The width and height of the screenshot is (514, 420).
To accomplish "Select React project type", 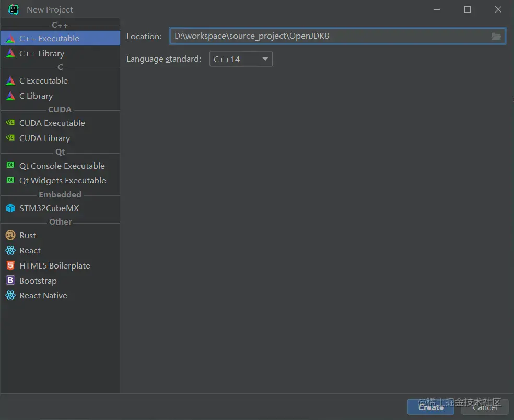I will 60,250.
